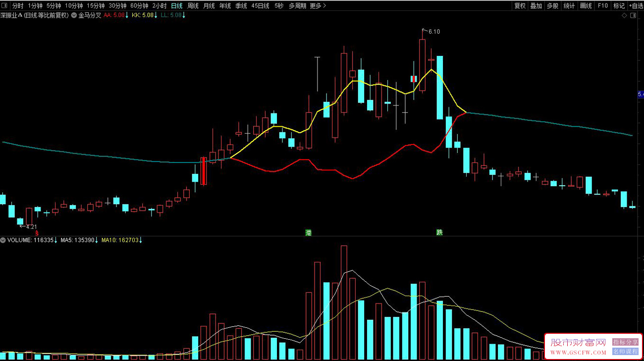Click the panel toggle icon before 分时
This screenshot has height=361, width=644.
(4, 6)
